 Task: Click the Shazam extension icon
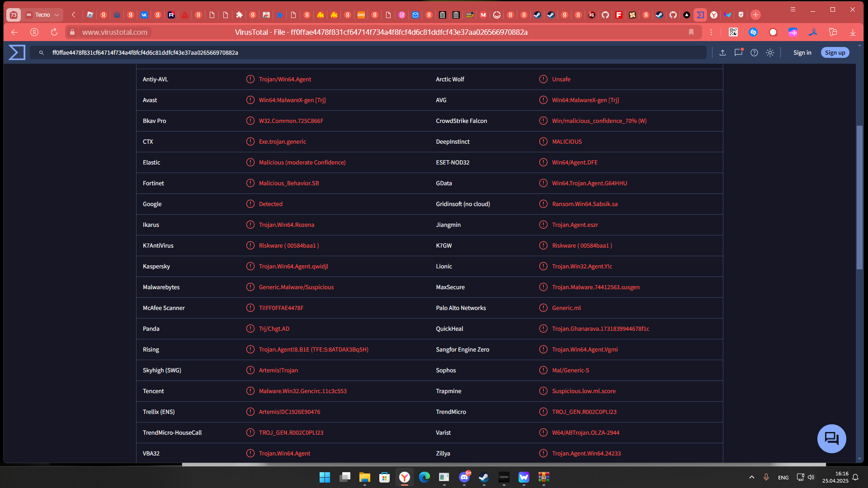753,32
